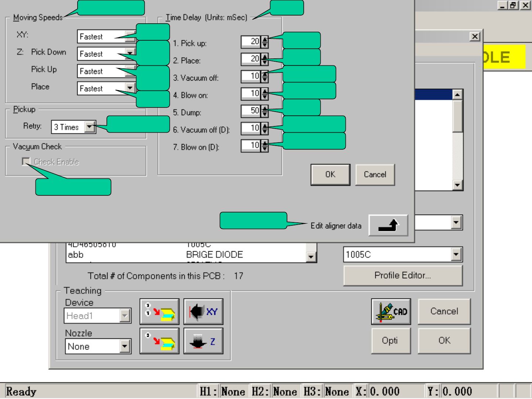The width and height of the screenshot is (532, 399).
Task: Click OK in the time delay dialog
Action: [330, 174]
